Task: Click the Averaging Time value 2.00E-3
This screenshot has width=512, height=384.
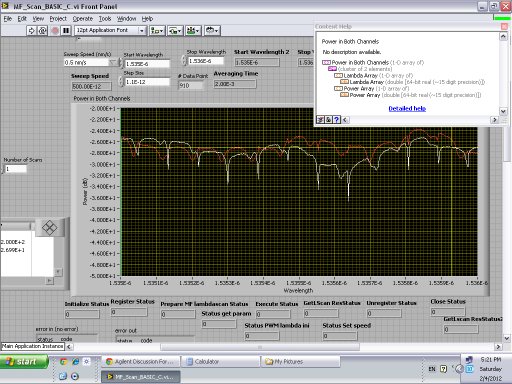Action: (235, 84)
